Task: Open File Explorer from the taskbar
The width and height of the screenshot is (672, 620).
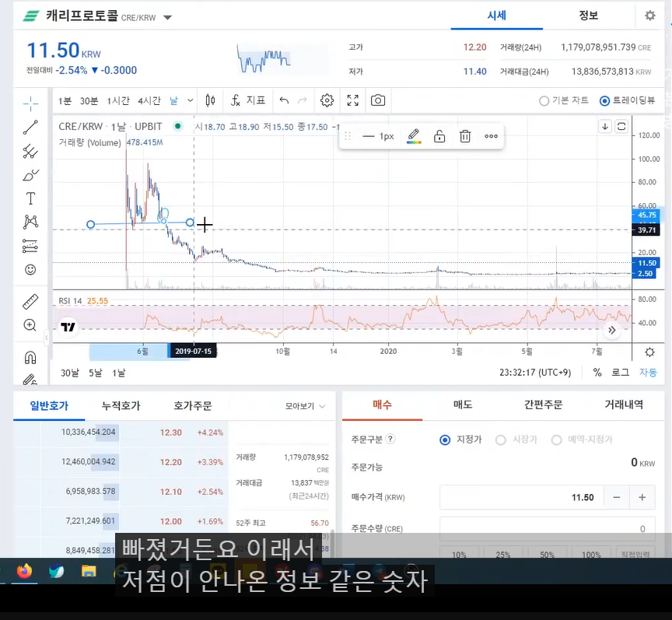Action: click(89, 571)
